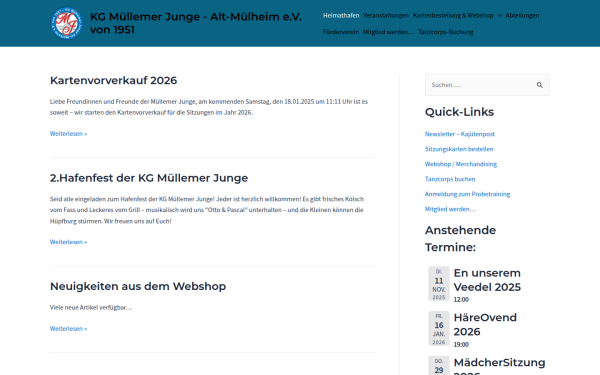
Task: Open the Kartenvorverkauf 2026 article heading
Action: [113, 80]
